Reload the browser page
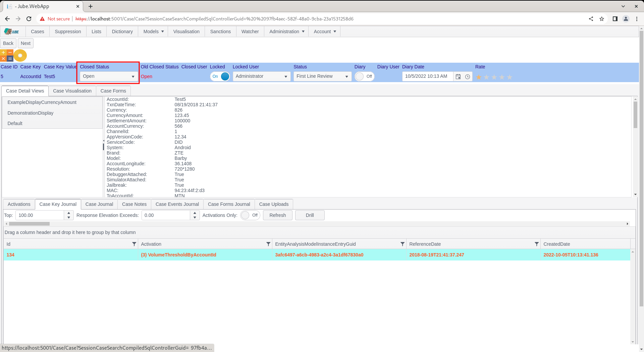The width and height of the screenshot is (644, 352). 29,19
